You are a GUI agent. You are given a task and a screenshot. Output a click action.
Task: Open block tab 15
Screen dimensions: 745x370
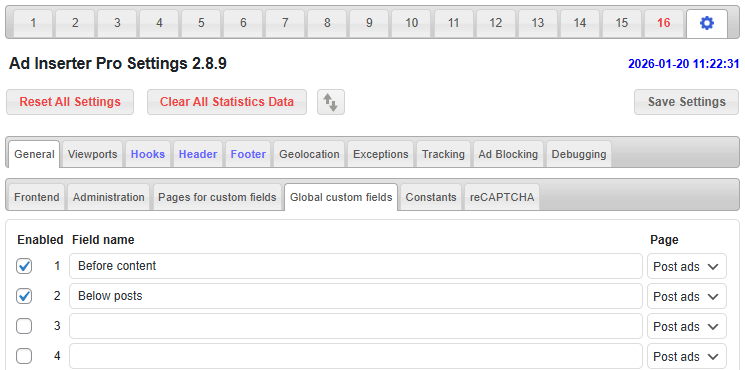coord(622,23)
